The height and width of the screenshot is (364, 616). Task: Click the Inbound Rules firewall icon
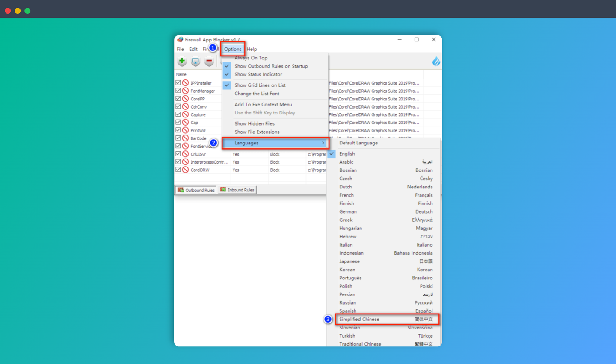[223, 190]
